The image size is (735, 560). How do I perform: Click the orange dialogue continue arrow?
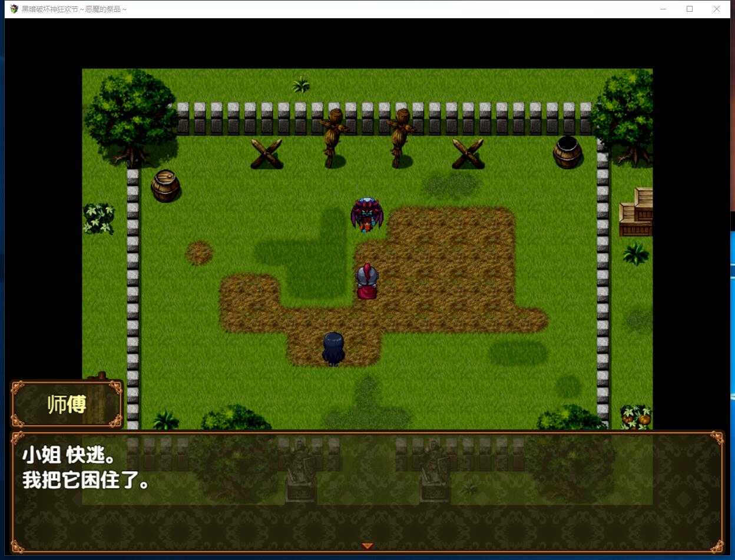click(x=367, y=546)
